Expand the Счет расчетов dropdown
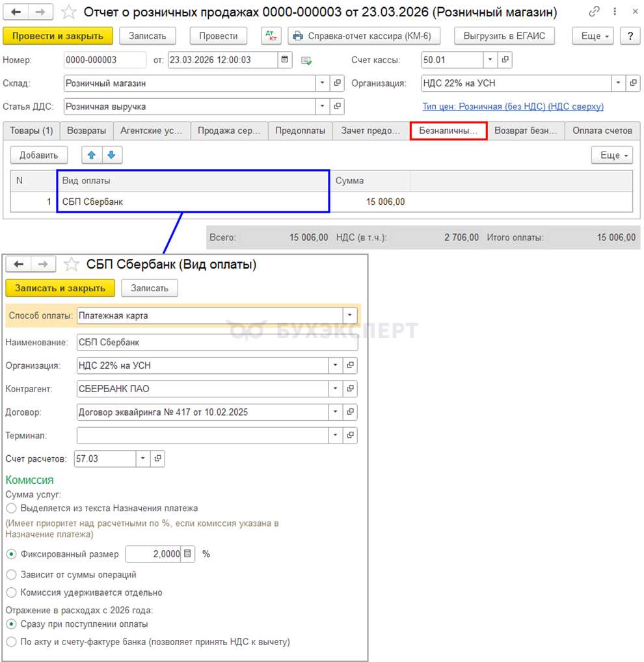Screen dimensions: 644x662 pos(142,458)
